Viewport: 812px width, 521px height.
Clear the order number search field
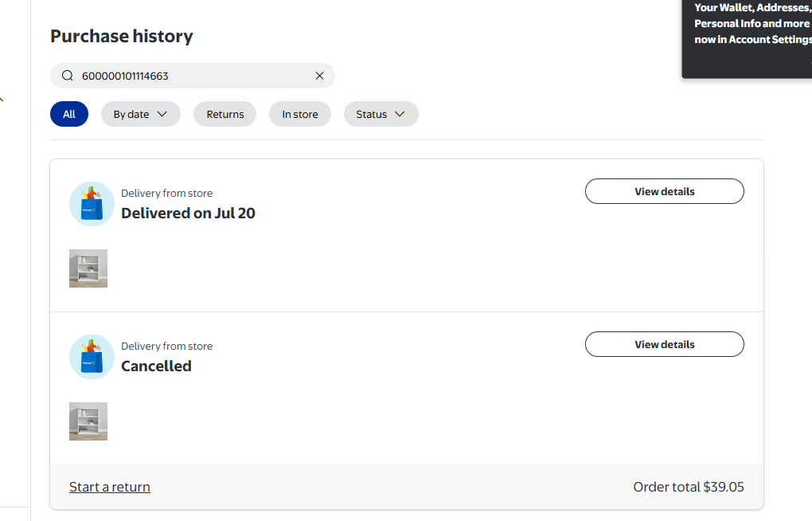click(319, 76)
